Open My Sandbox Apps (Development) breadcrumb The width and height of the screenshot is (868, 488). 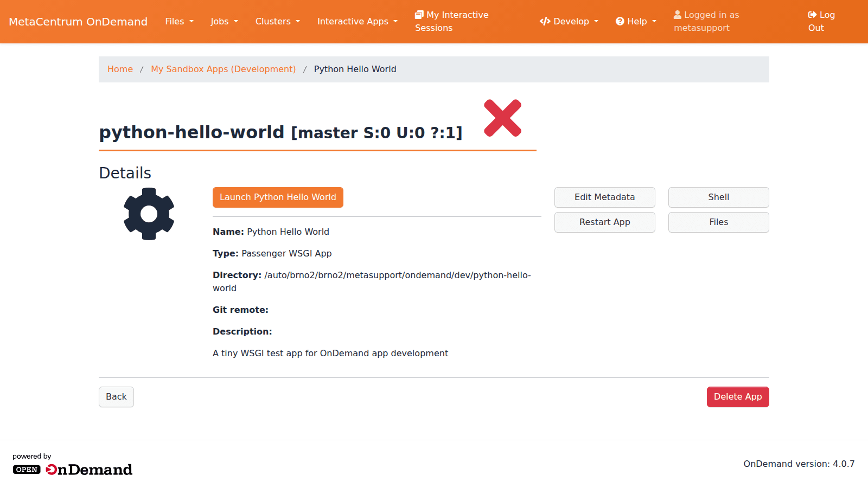[x=223, y=69]
